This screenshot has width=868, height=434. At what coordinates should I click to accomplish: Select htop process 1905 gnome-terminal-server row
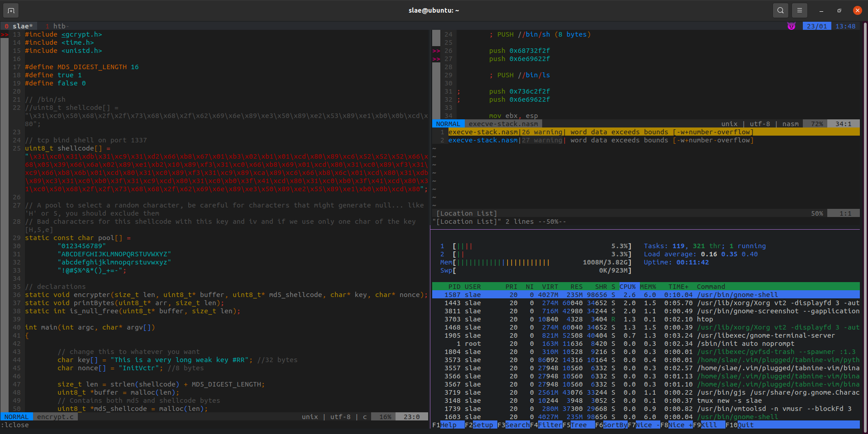click(x=646, y=335)
